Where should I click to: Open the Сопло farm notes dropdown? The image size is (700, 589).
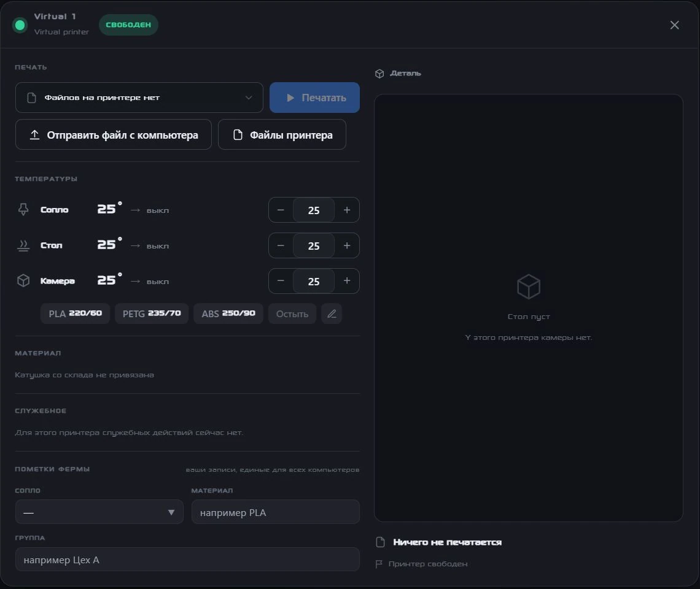point(99,512)
